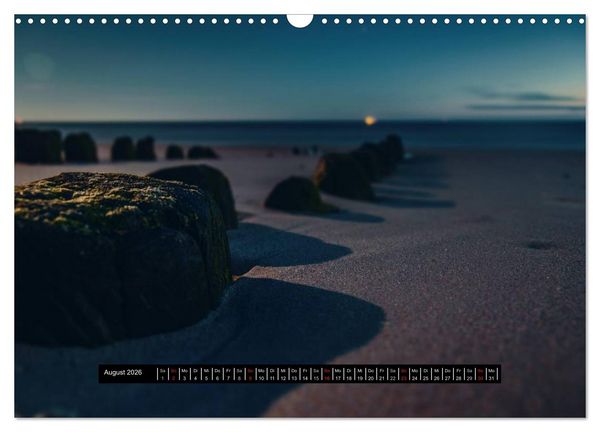Select Friday 21 in the calendar strip
Viewport: 600px width, 432px height.
click(382, 374)
